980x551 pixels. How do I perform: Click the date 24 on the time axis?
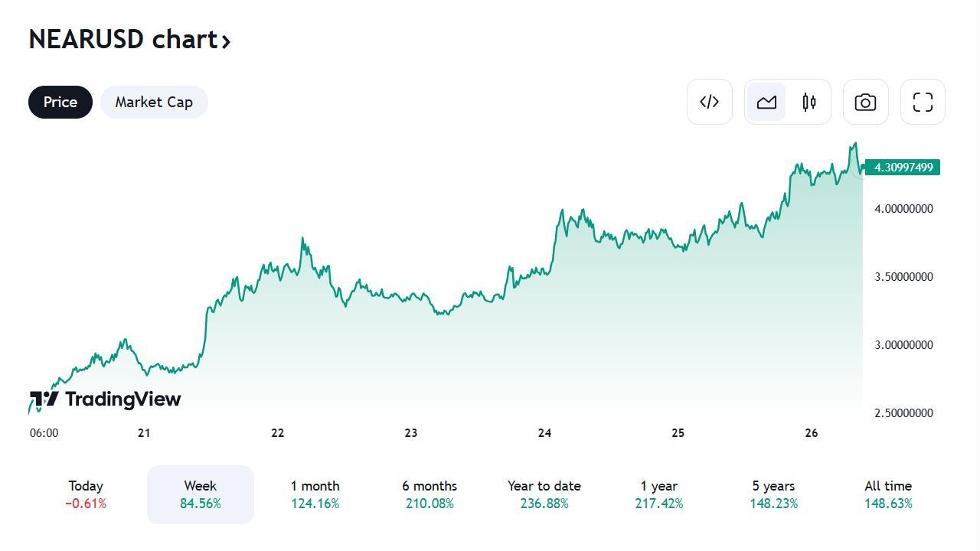pyautogui.click(x=544, y=433)
